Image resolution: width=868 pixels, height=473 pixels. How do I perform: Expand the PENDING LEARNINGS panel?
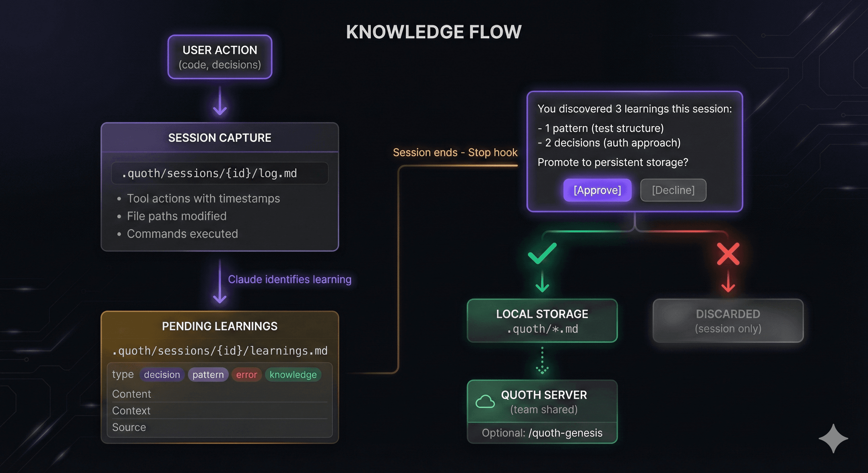pos(219,326)
